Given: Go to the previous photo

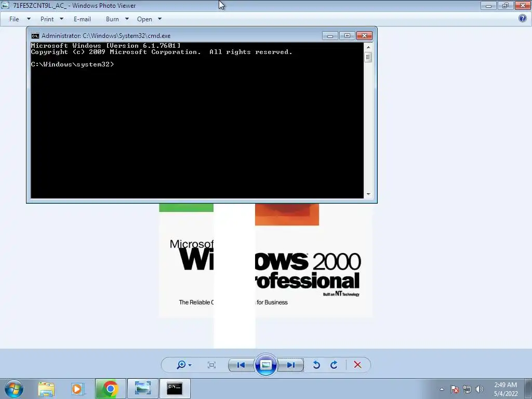Looking at the screenshot, I should pos(241,365).
